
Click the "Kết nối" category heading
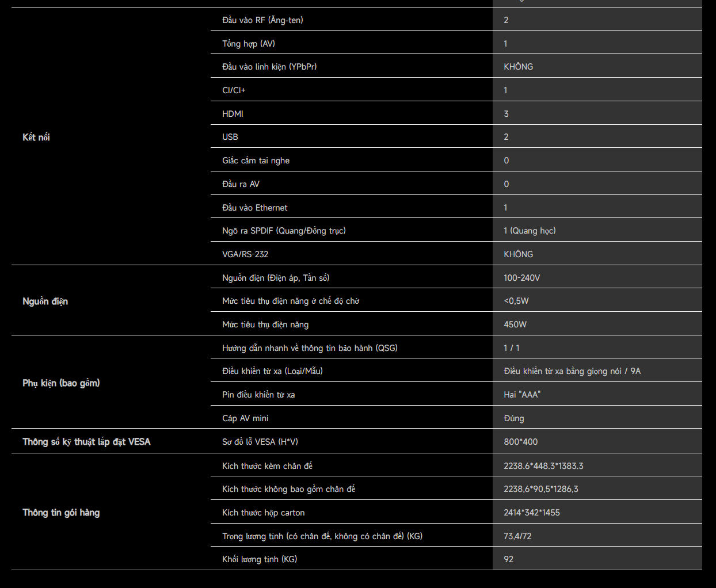pos(36,138)
